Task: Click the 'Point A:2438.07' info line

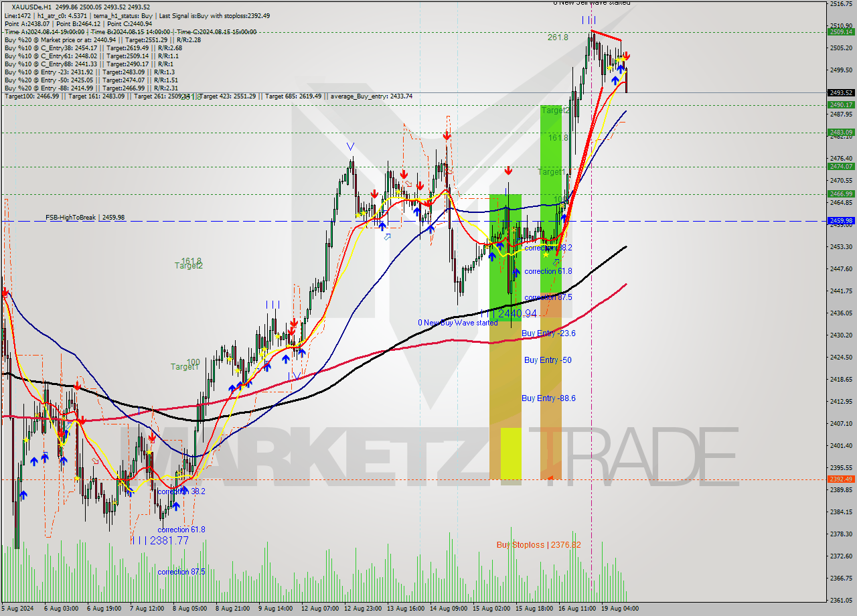Action: tap(27, 23)
